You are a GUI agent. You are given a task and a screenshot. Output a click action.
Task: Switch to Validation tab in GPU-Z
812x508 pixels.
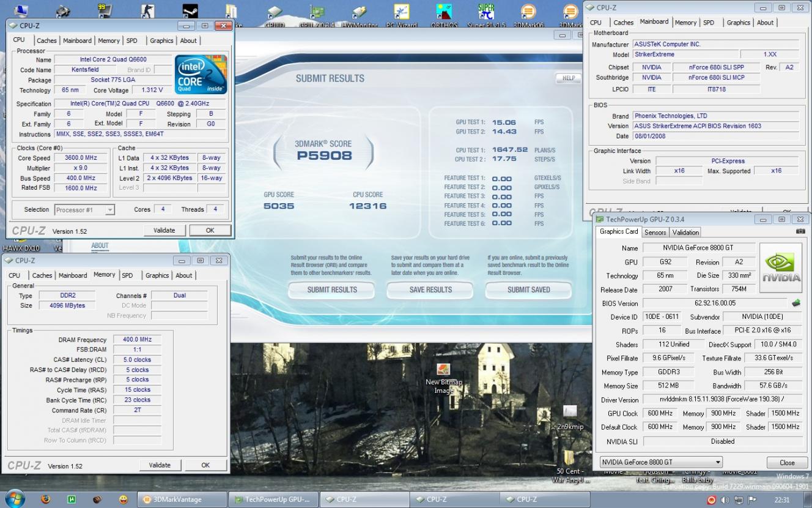coord(685,233)
